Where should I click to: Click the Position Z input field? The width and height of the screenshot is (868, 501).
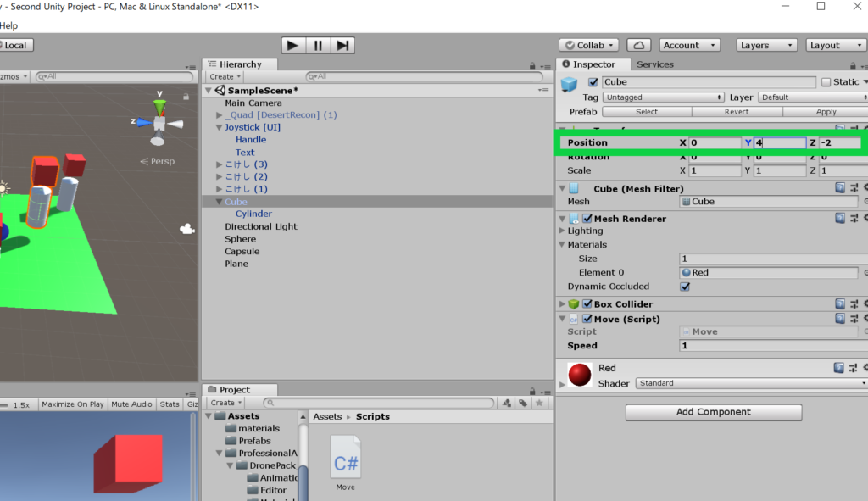838,142
